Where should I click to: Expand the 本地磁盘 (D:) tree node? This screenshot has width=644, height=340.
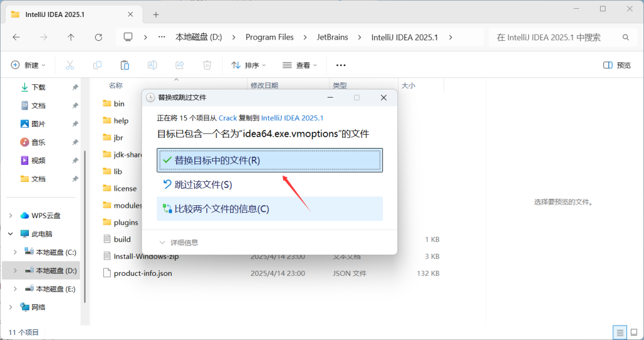pyautogui.click(x=15, y=271)
